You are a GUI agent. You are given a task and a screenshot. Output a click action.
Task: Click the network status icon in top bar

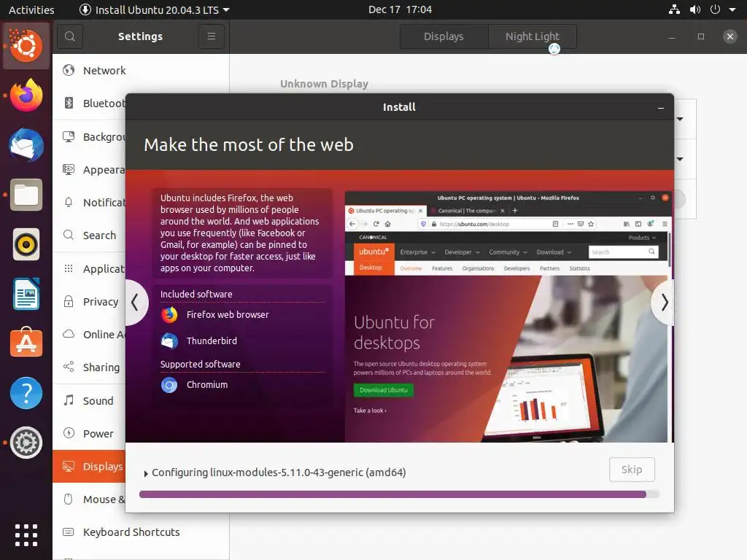click(674, 9)
